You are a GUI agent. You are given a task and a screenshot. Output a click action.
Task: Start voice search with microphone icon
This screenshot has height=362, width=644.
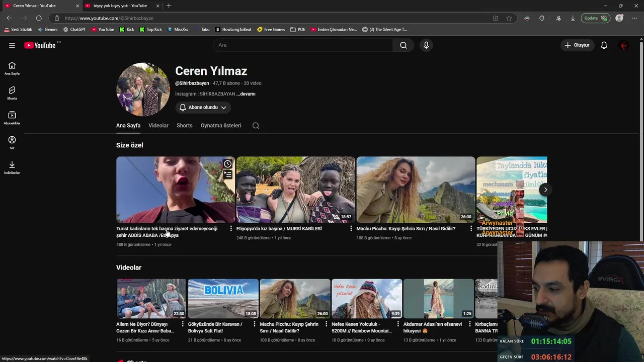[x=426, y=45]
